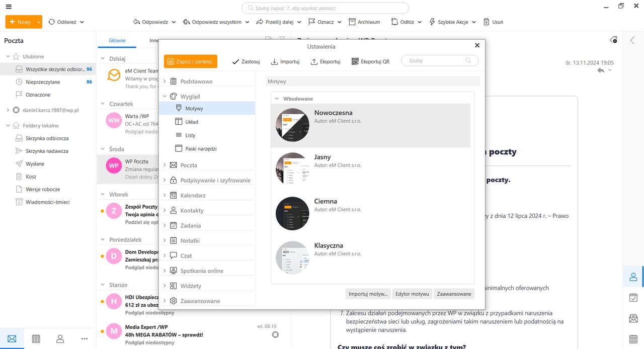This screenshot has height=349, width=644.
Task: Expand Podpisywanie i szyfrowanie section
Action: [165, 180]
